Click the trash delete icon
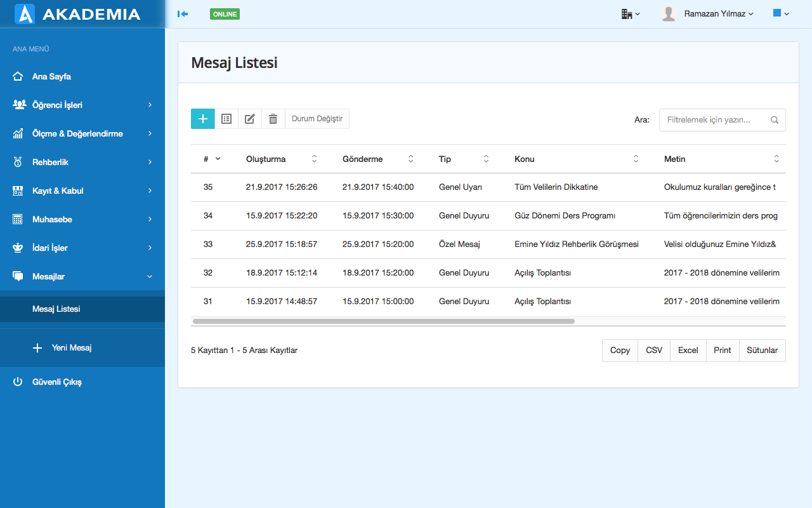This screenshot has height=508, width=812. click(273, 119)
